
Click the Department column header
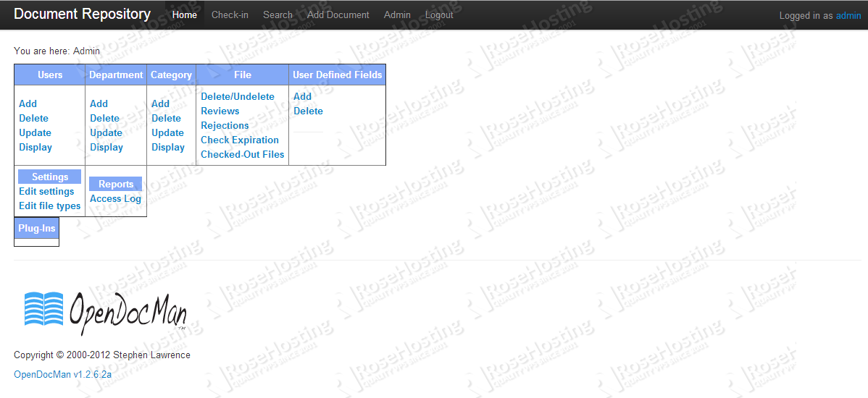coord(116,75)
